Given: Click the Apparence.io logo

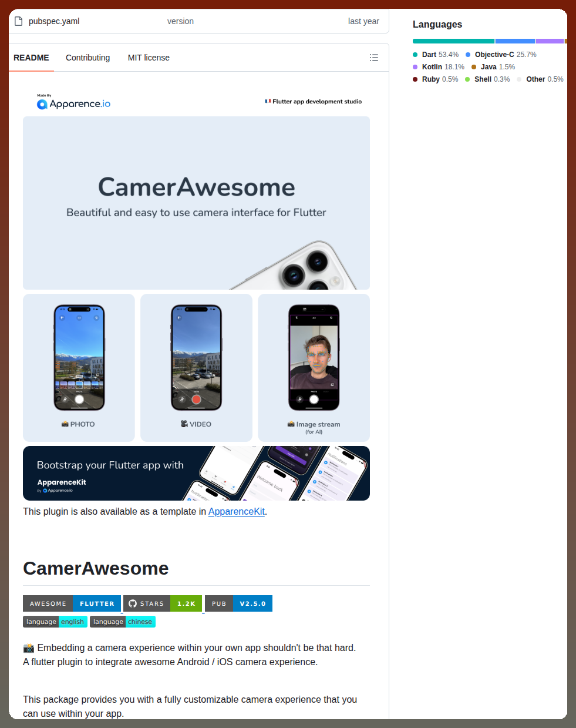Looking at the screenshot, I should [73, 103].
